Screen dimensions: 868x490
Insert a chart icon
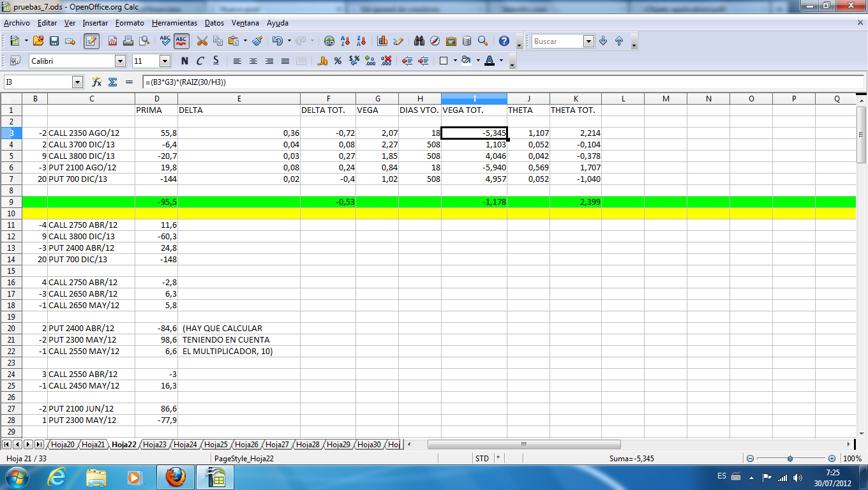tap(382, 41)
